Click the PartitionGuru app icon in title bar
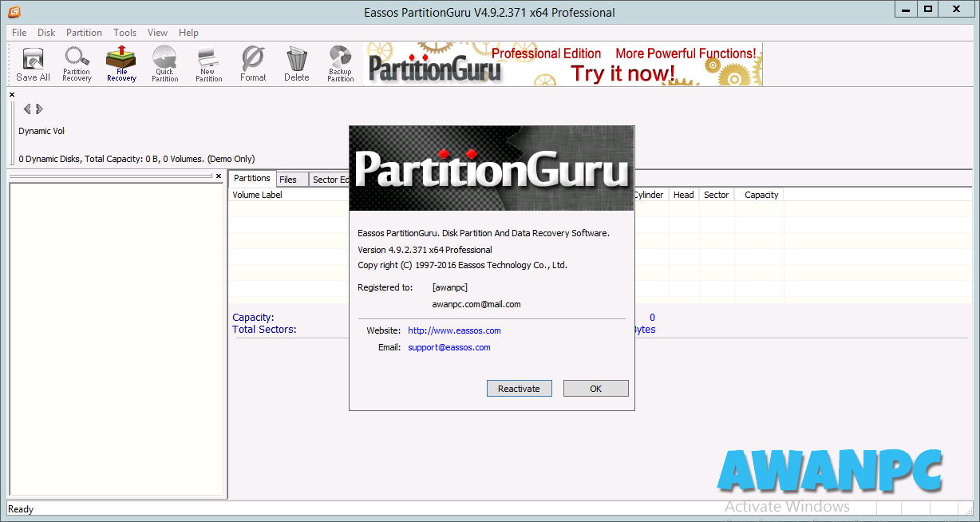The width and height of the screenshot is (980, 522). (14, 11)
